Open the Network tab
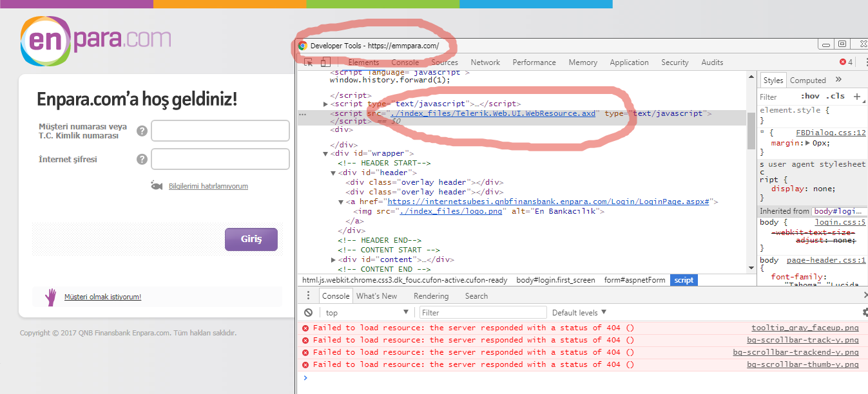The width and height of the screenshot is (868, 394). point(485,62)
